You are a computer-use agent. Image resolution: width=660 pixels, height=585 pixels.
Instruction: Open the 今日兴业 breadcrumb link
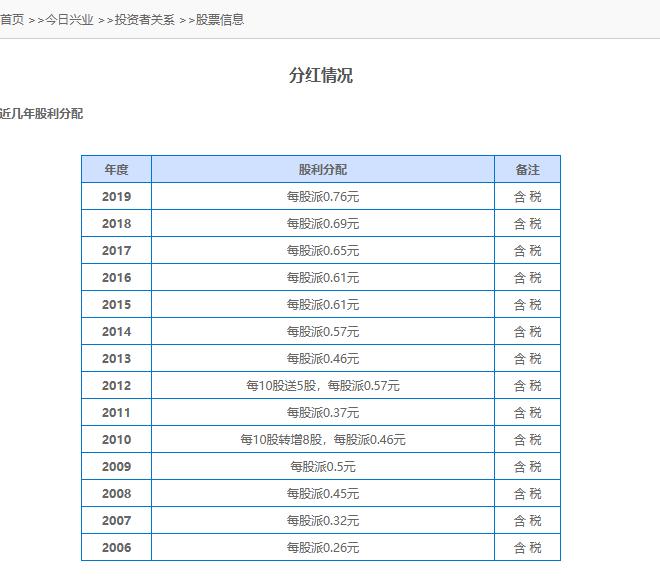[x=69, y=19]
